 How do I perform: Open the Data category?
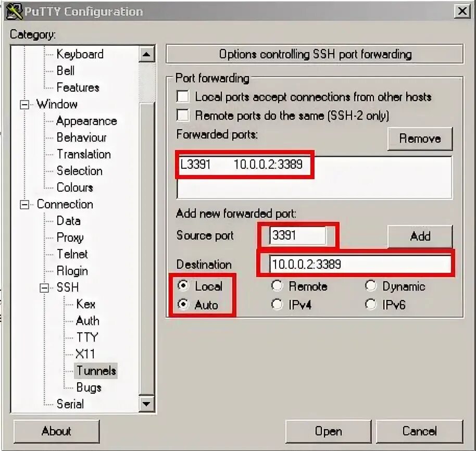tap(69, 221)
